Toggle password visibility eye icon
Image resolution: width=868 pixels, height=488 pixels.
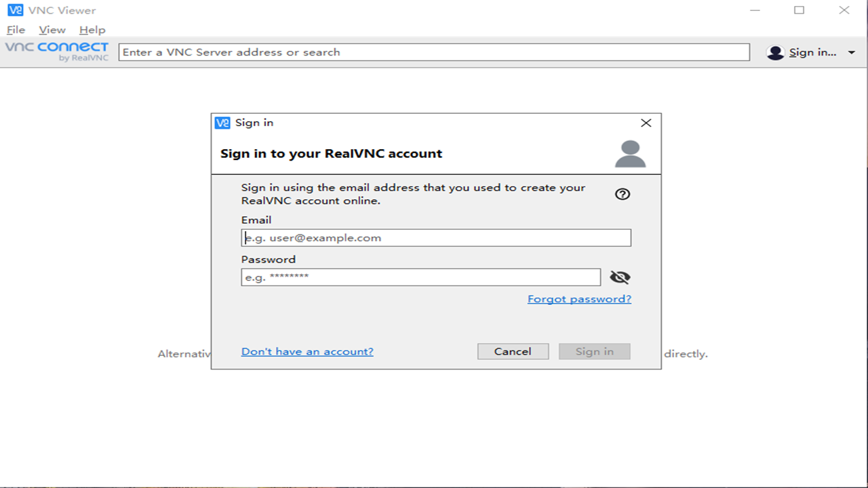pos(620,277)
